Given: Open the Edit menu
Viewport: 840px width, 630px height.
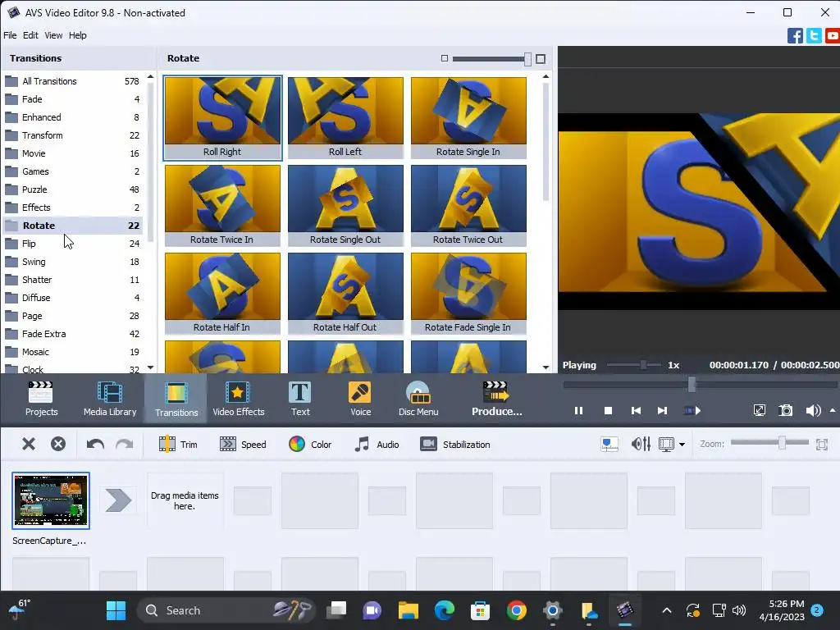Looking at the screenshot, I should [30, 35].
